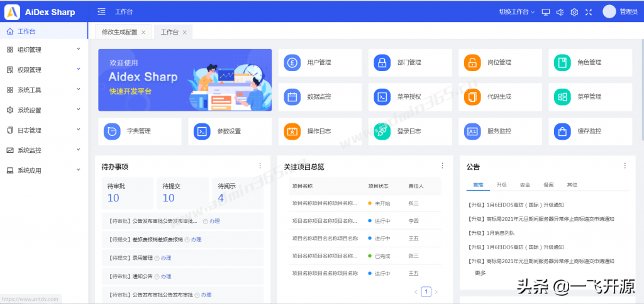Select 其他 tab in 公告
Viewport: 644px width, 304px height.
(572, 185)
